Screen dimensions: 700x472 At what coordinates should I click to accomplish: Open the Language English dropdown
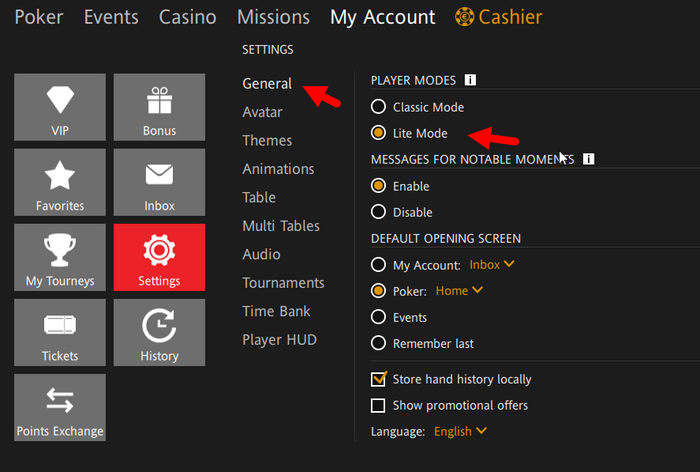460,431
